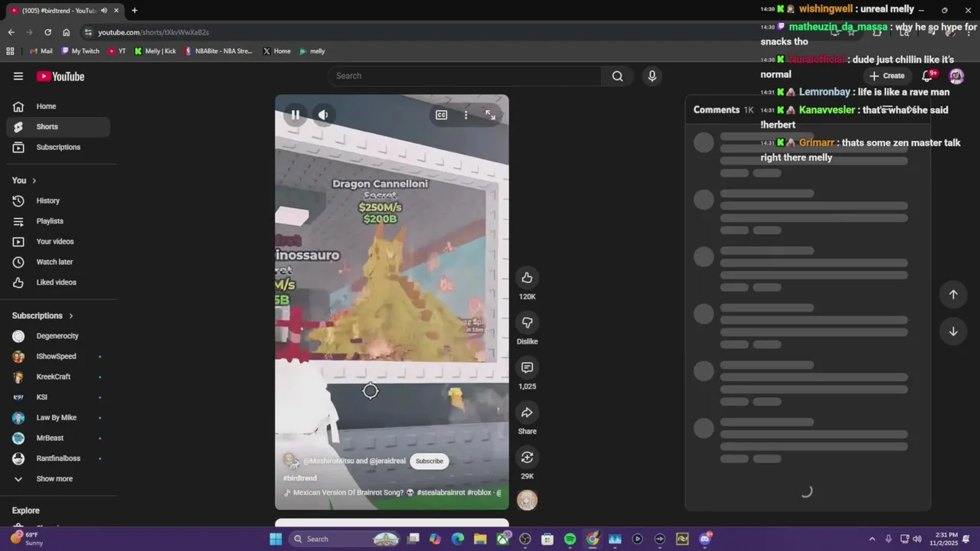Open History in the sidebar
The width and height of the screenshot is (980, 551).
58,201
